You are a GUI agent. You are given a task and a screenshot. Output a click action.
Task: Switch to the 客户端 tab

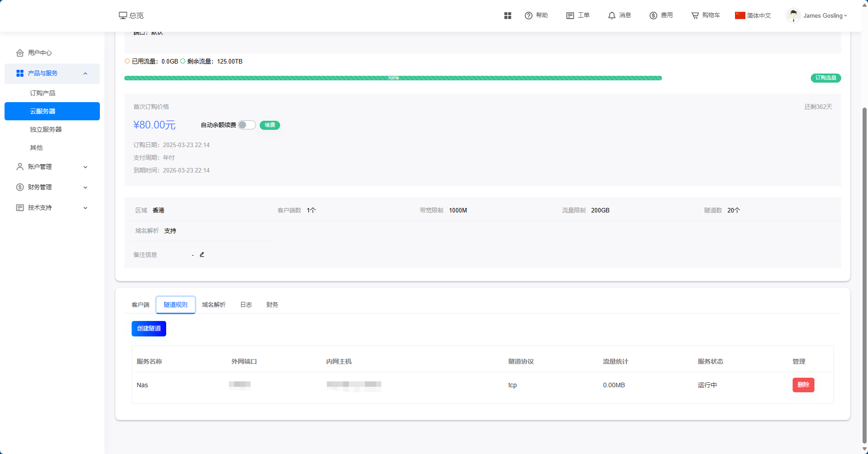tap(140, 305)
